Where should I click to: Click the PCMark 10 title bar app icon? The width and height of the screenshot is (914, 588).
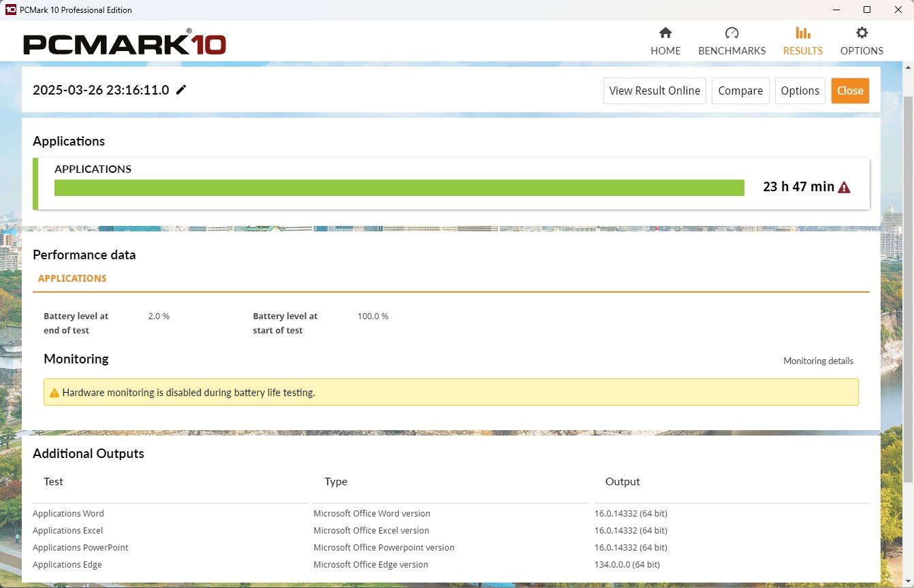tap(10, 10)
